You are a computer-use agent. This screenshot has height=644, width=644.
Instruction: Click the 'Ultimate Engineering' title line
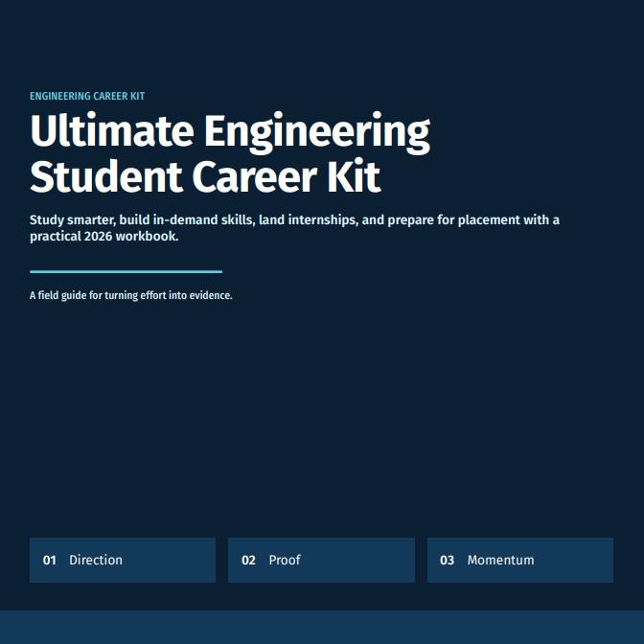230,132
